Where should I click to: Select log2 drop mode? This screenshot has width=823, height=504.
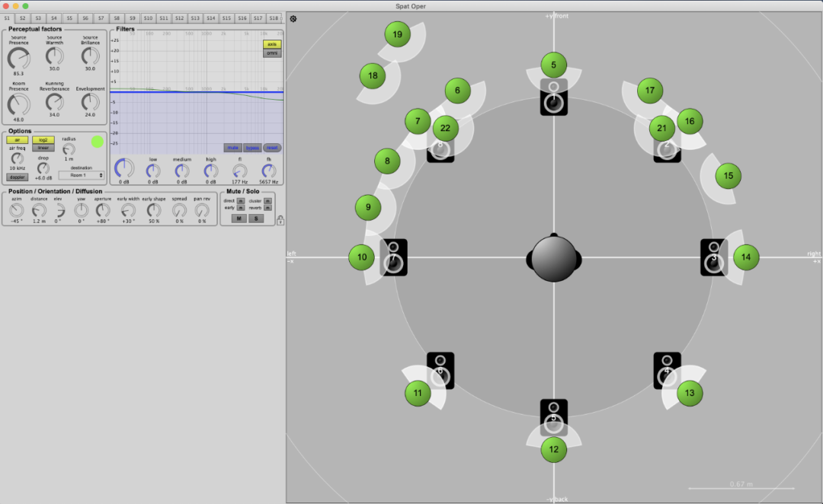[43, 140]
